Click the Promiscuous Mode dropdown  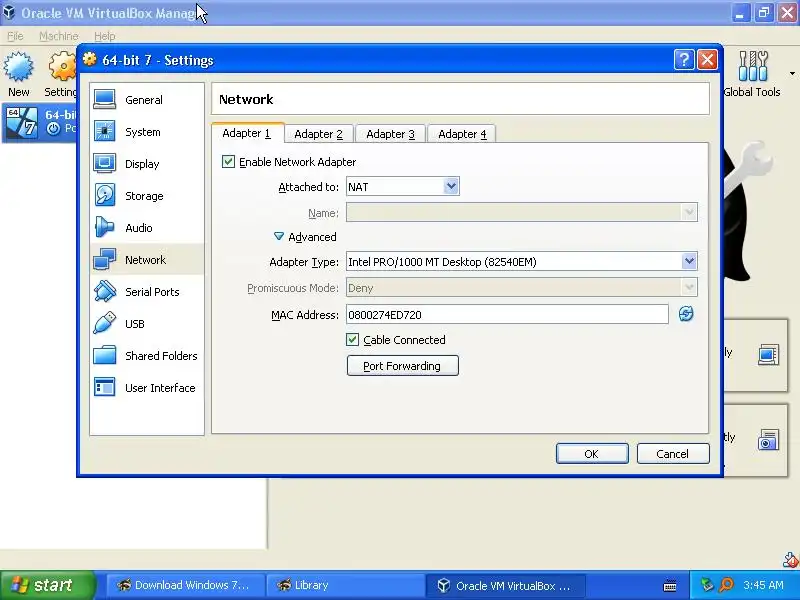click(x=521, y=287)
